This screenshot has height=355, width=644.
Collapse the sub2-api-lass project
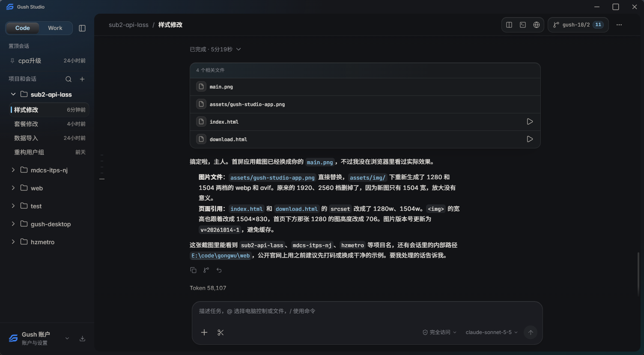pyautogui.click(x=13, y=94)
